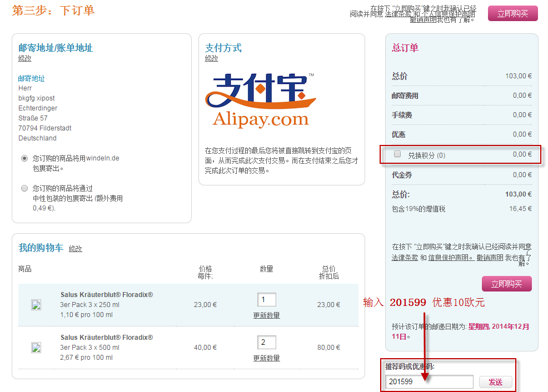Viewport: 548px width, 392px height.
Task: Click the quantity field showing 2
Action: coord(267,343)
